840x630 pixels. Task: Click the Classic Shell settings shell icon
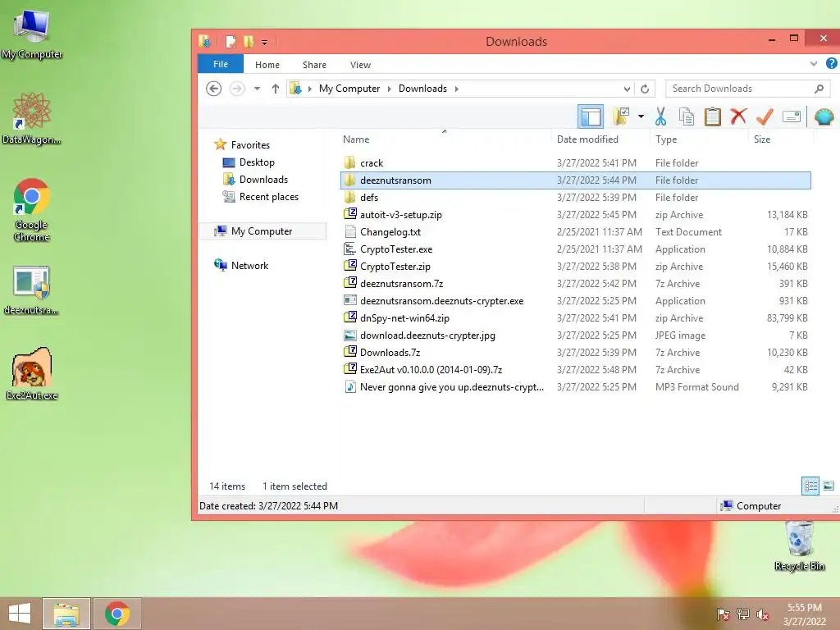(824, 116)
